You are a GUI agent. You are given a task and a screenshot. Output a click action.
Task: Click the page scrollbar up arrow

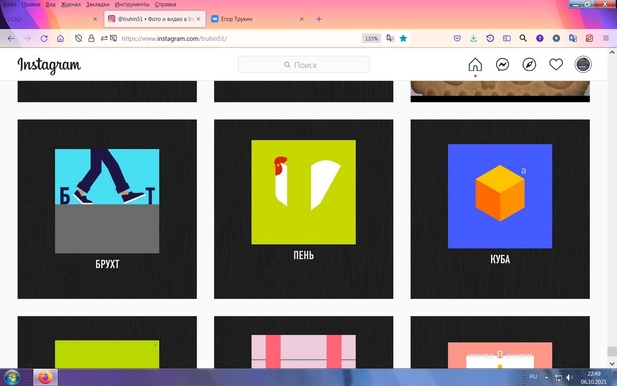coord(612,52)
